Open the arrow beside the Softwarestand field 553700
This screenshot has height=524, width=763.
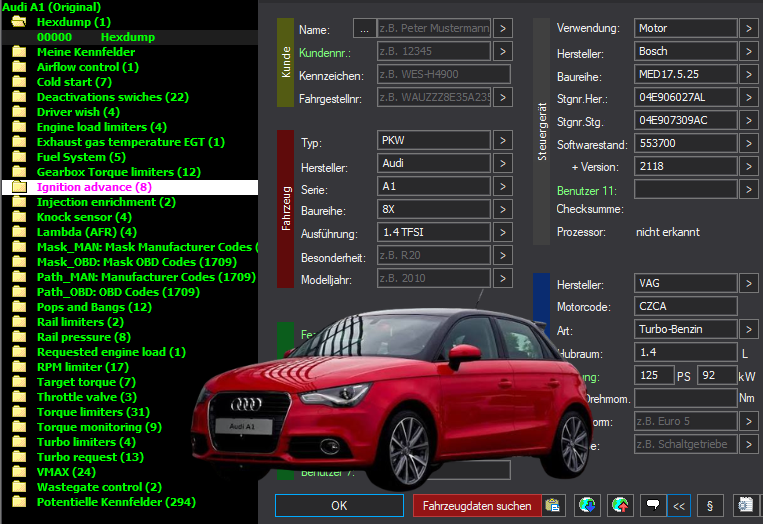[749, 143]
